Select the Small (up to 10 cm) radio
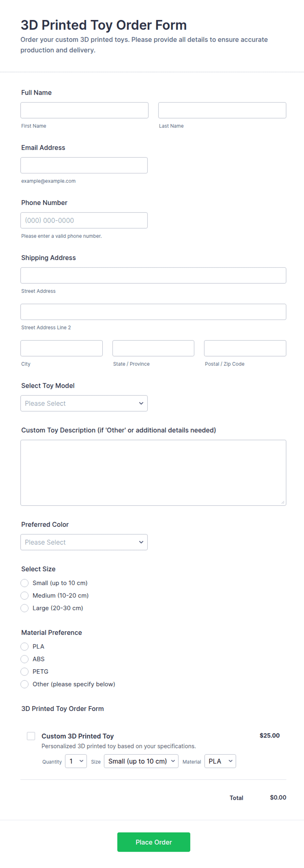This screenshot has height=868, width=304. (x=25, y=583)
